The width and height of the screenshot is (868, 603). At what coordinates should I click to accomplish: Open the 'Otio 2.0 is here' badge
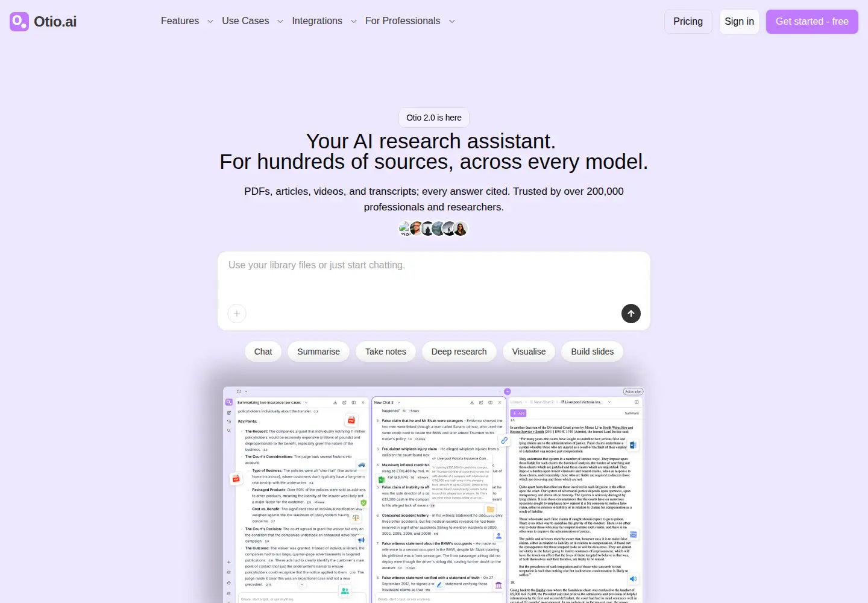434,118
